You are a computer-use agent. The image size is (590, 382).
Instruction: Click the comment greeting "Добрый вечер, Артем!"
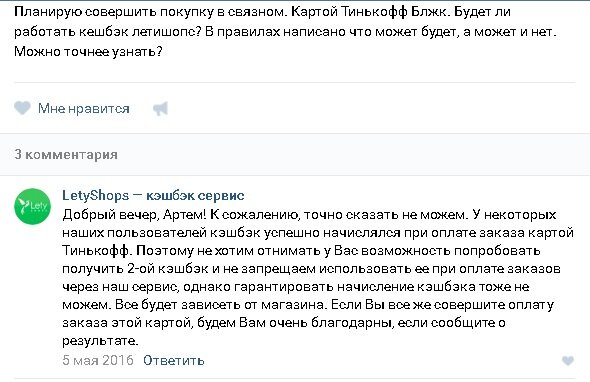[x=134, y=215]
